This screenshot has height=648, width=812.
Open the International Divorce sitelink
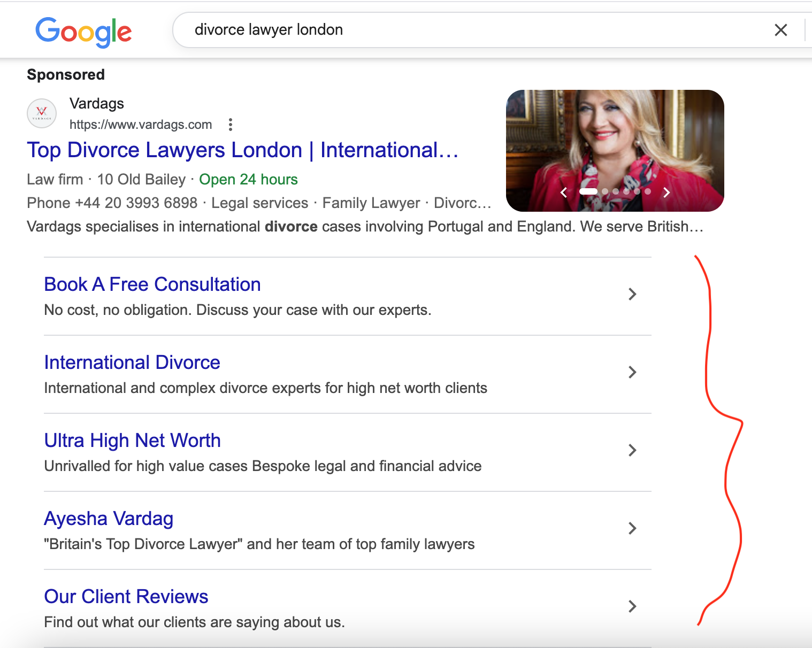coord(132,362)
